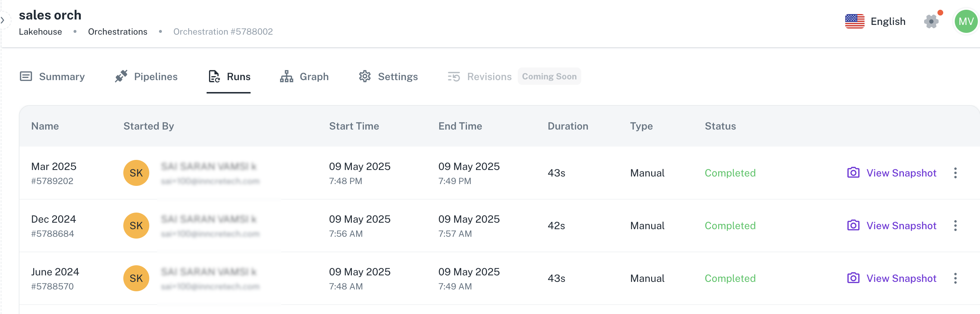Open the English language selector
This screenshot has width=980, height=314.
(x=888, y=21)
